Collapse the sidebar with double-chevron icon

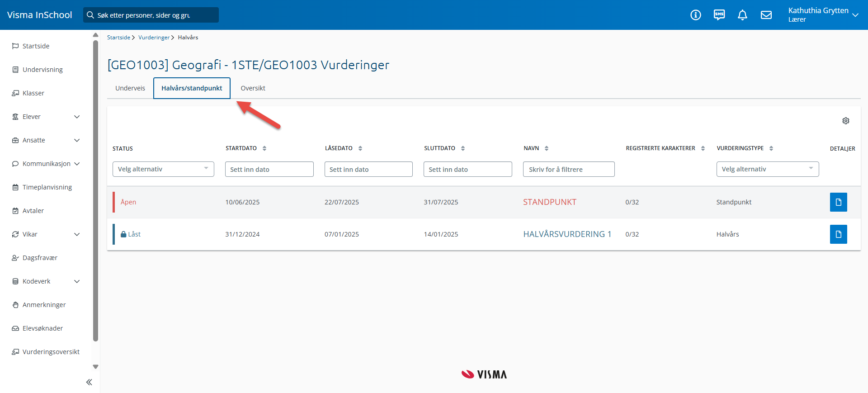(x=89, y=382)
